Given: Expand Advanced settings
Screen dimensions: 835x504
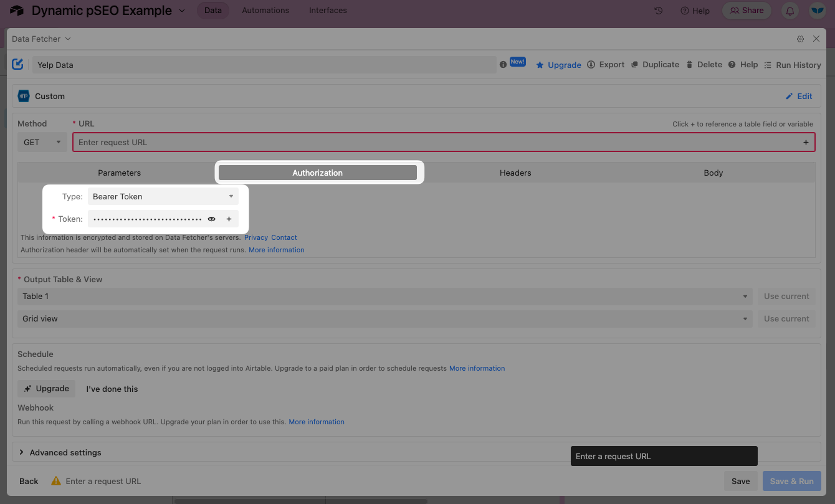Looking at the screenshot, I should point(60,452).
